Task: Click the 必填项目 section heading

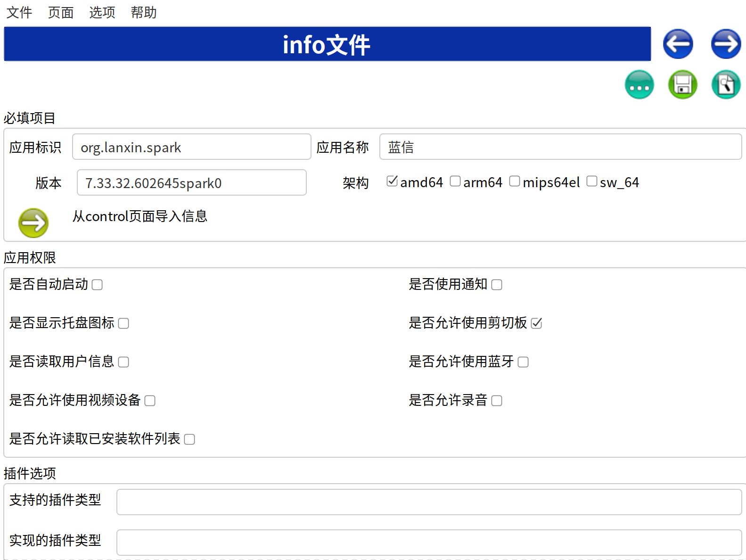Action: [30, 118]
